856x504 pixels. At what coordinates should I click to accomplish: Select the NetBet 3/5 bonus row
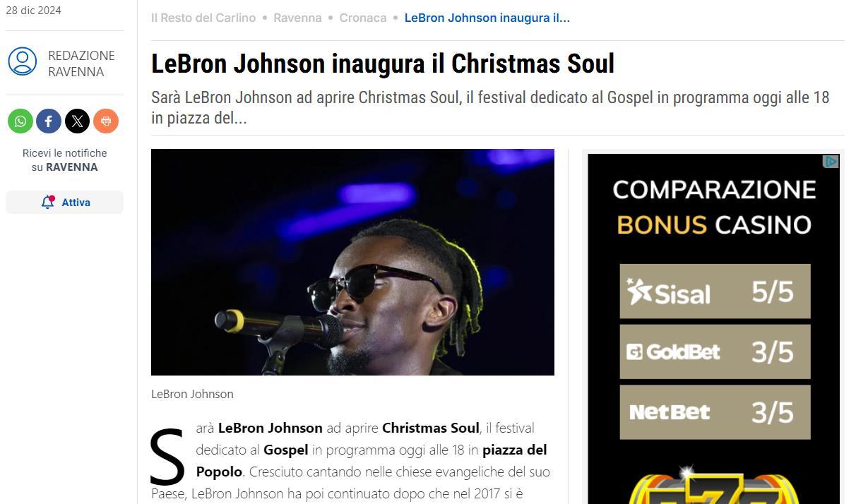(715, 412)
